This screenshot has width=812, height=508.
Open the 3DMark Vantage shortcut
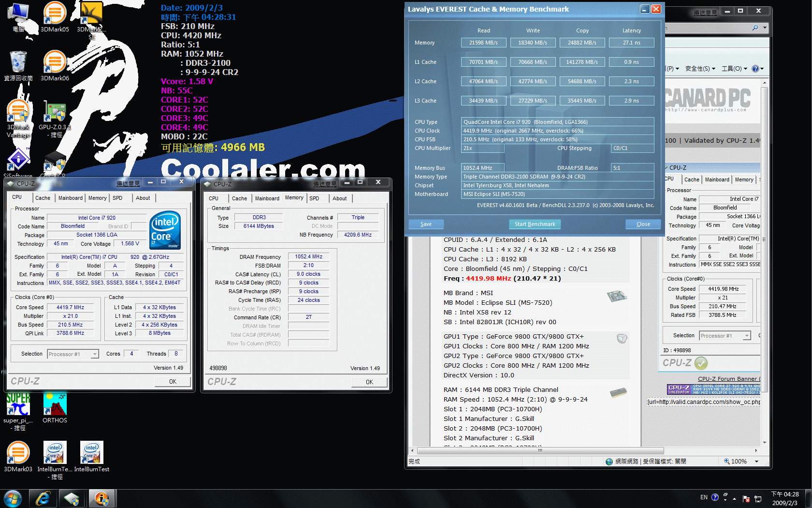click(18, 119)
